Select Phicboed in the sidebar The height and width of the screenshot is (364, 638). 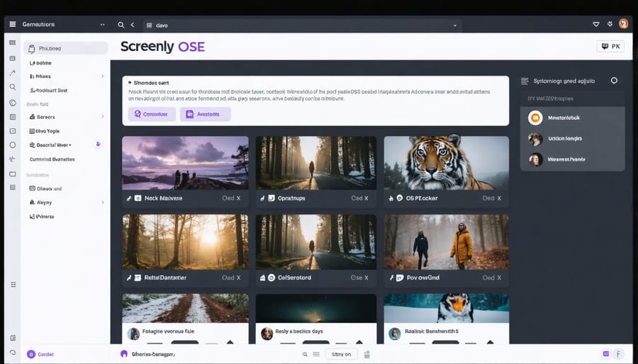point(65,48)
